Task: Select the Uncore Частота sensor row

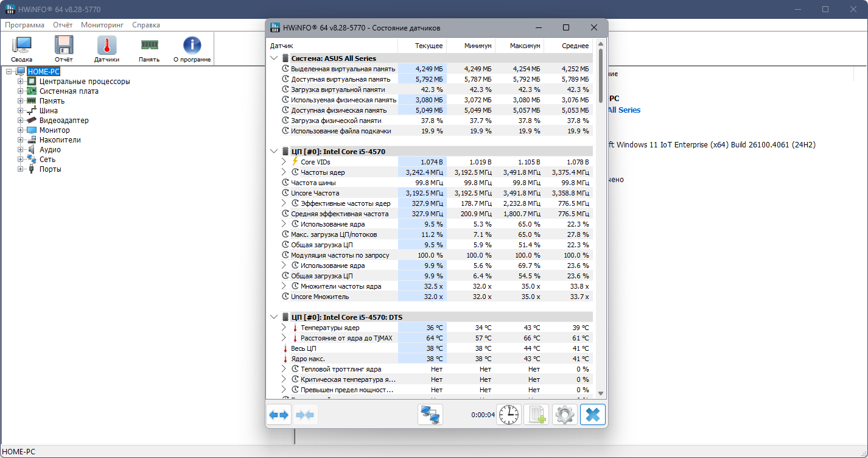Action: click(430, 193)
